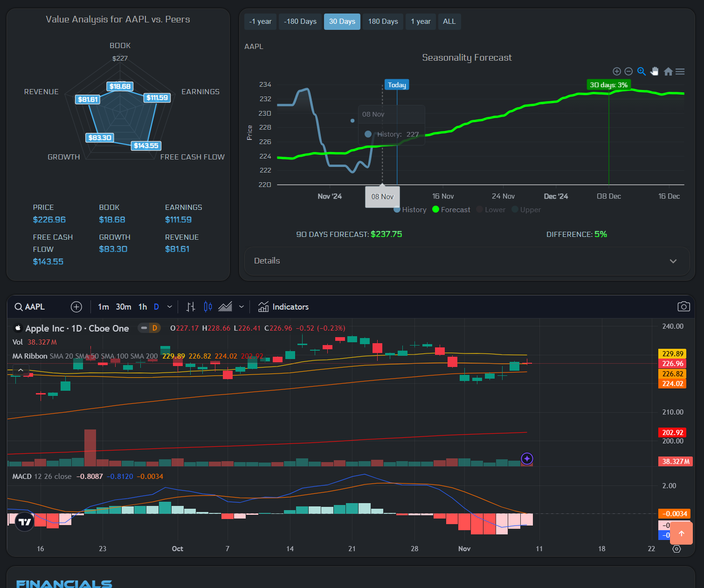Expand the Details section below the forecast
The height and width of the screenshot is (588, 704).
[467, 261]
